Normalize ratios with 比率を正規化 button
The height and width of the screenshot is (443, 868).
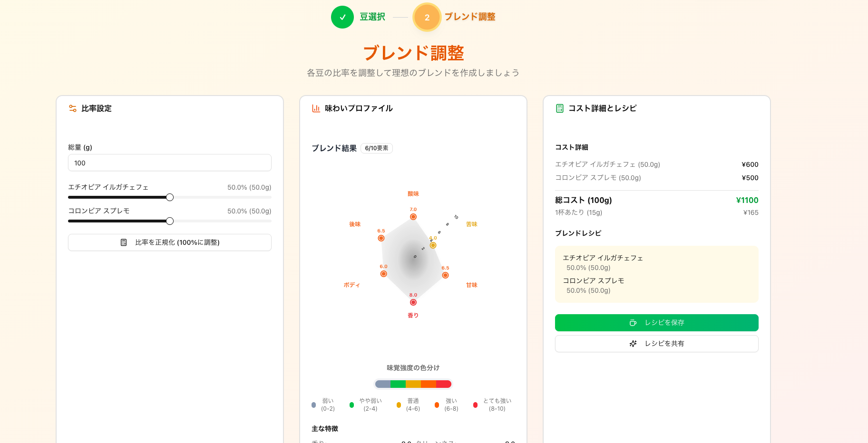coord(170,242)
